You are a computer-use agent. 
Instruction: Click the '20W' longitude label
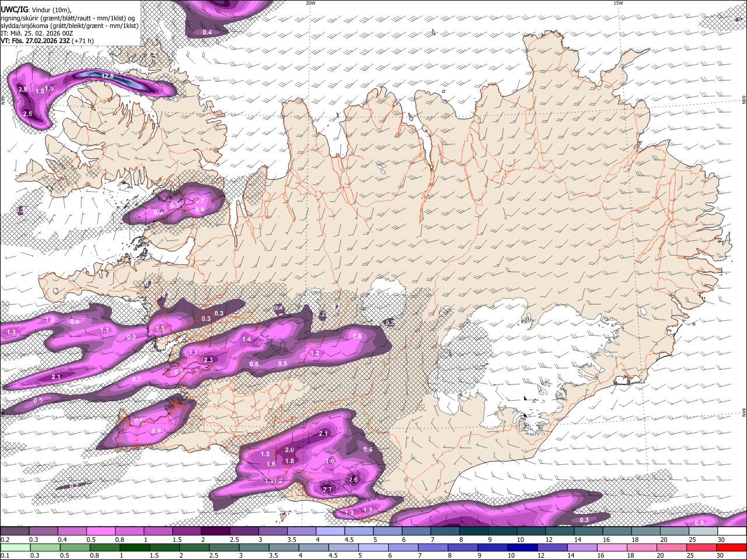(310, 3)
